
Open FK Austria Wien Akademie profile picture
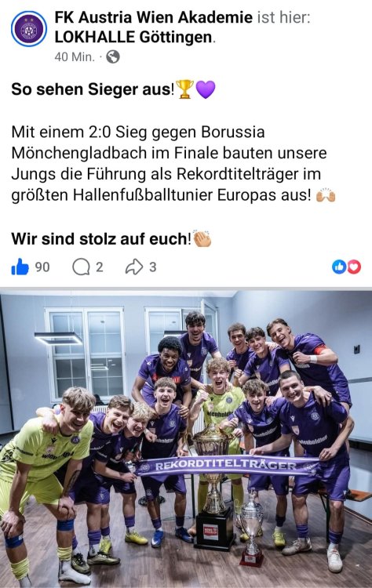pyautogui.click(x=29, y=28)
